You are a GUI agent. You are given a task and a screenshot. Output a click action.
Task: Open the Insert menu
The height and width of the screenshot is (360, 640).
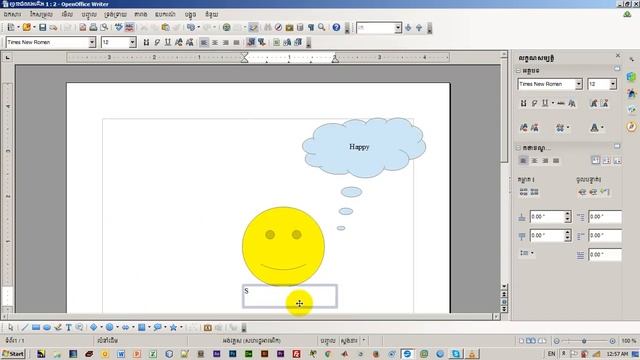tap(89, 14)
